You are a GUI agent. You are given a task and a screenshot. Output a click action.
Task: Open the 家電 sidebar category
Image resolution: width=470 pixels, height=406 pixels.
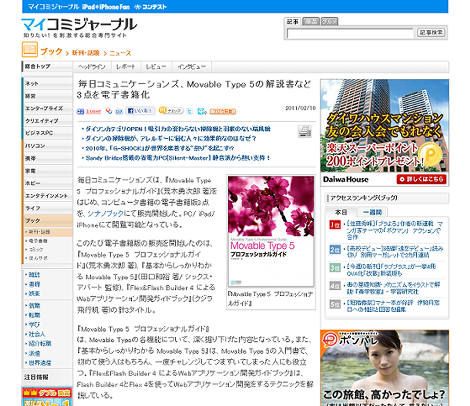pyautogui.click(x=47, y=171)
